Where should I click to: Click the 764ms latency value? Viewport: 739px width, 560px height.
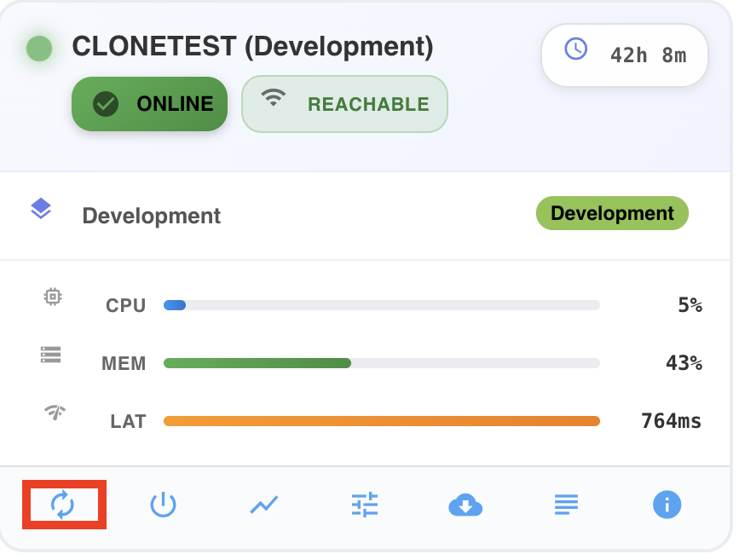tap(671, 420)
